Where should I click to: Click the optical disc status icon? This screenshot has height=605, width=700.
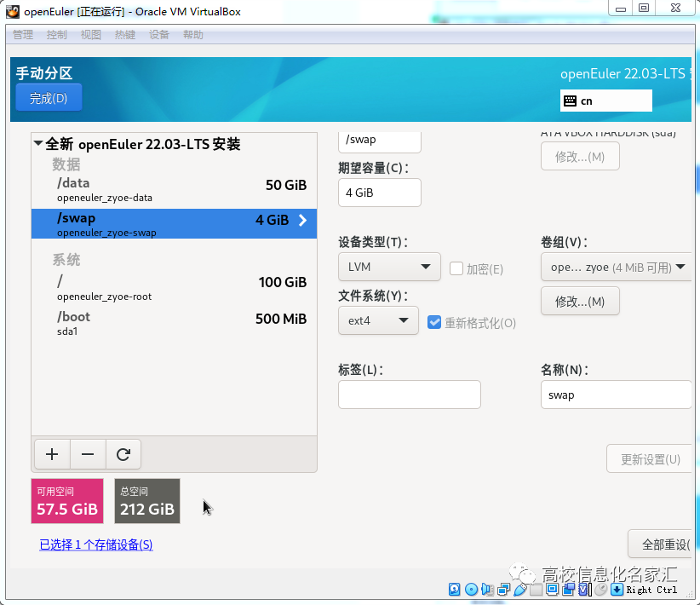pyautogui.click(x=471, y=589)
